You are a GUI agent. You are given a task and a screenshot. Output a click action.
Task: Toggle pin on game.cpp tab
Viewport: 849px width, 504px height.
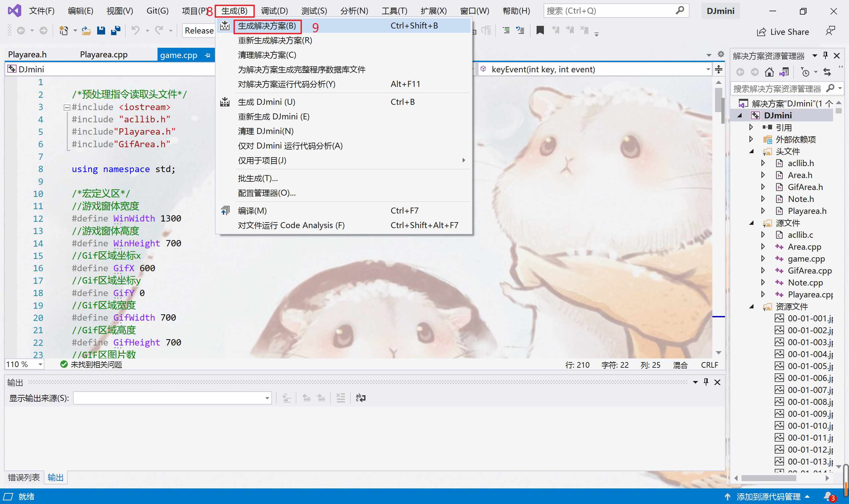pos(208,55)
